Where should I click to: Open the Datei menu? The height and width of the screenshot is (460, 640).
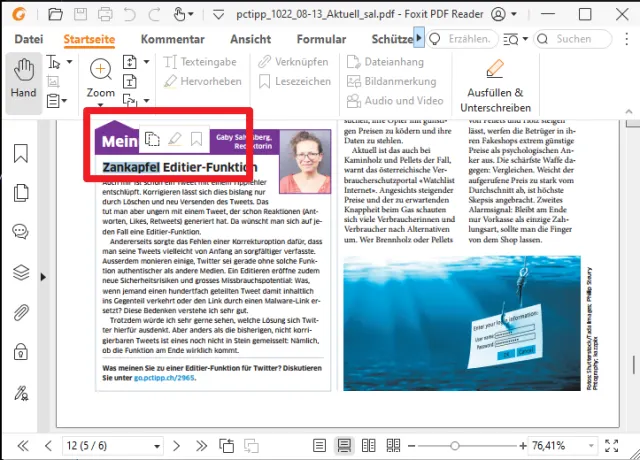pos(29,39)
